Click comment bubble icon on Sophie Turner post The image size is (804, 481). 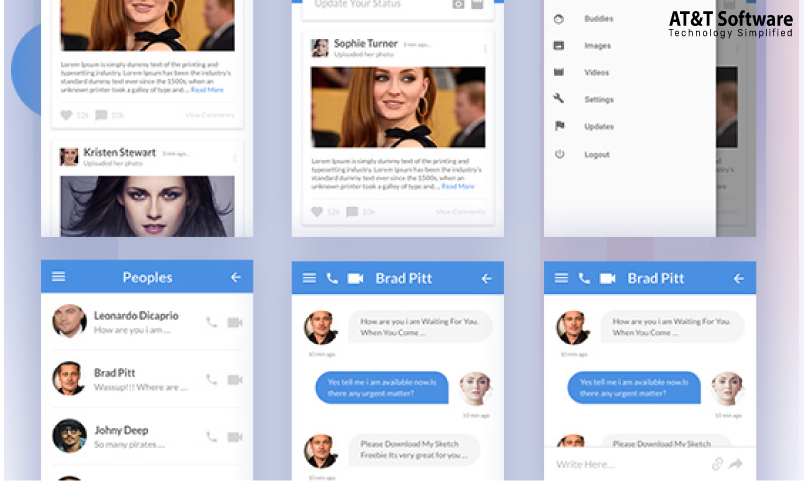tap(352, 212)
